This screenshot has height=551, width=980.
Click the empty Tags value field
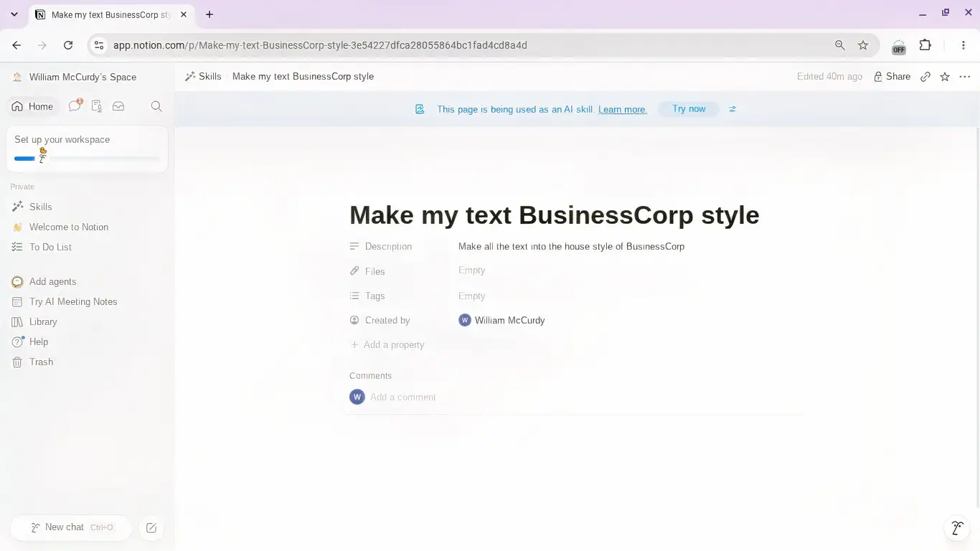tap(472, 296)
